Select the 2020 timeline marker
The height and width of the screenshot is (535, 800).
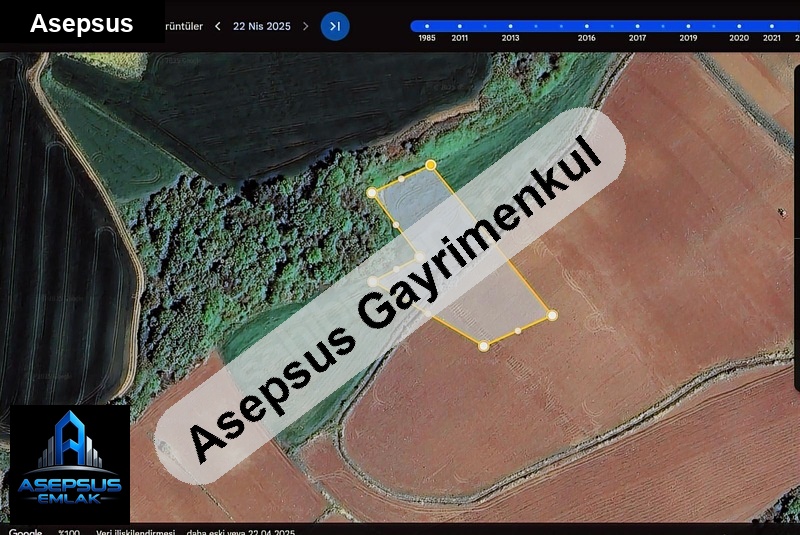(739, 27)
